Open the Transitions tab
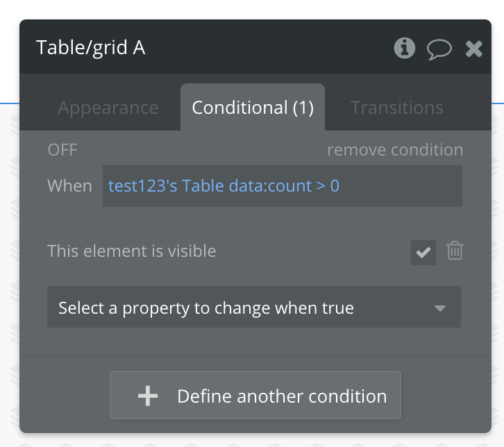This screenshot has height=447, width=504. coord(396,108)
